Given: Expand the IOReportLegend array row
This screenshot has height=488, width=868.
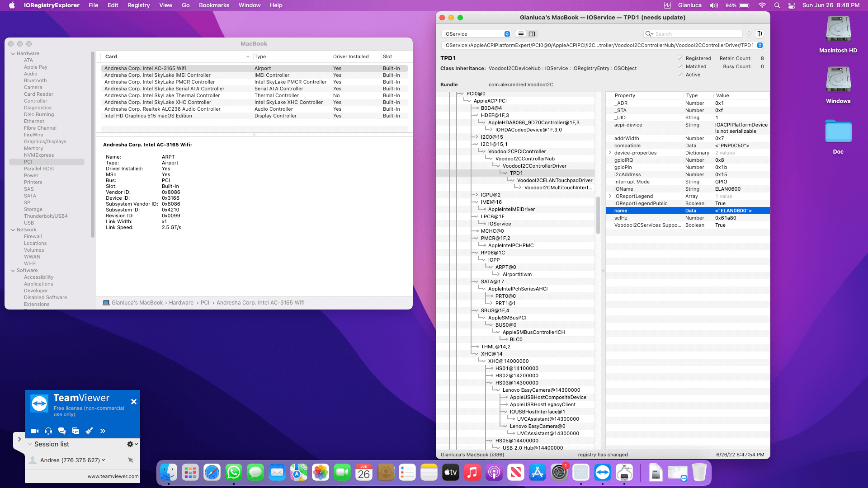Looking at the screenshot, I should click(610, 196).
